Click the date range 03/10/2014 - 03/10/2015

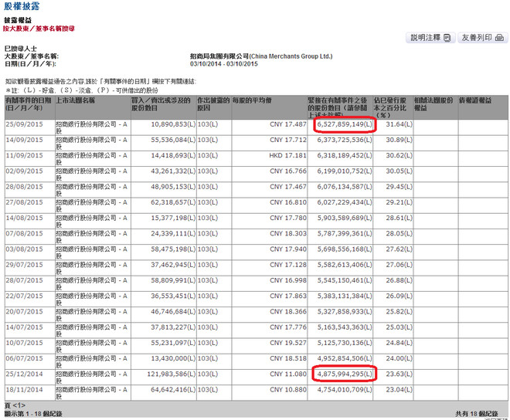coord(224,64)
